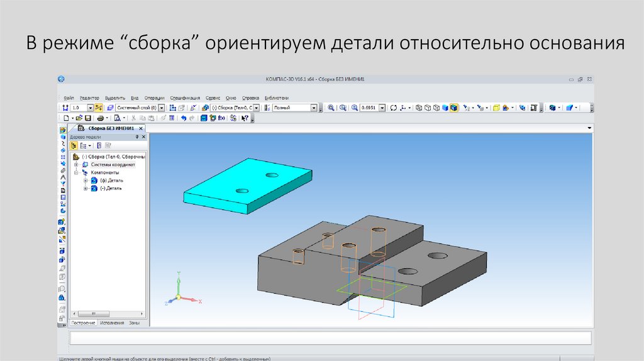The image size is (644, 361).
Task: Undo the last action with the Undo arrow
Action: point(183,118)
